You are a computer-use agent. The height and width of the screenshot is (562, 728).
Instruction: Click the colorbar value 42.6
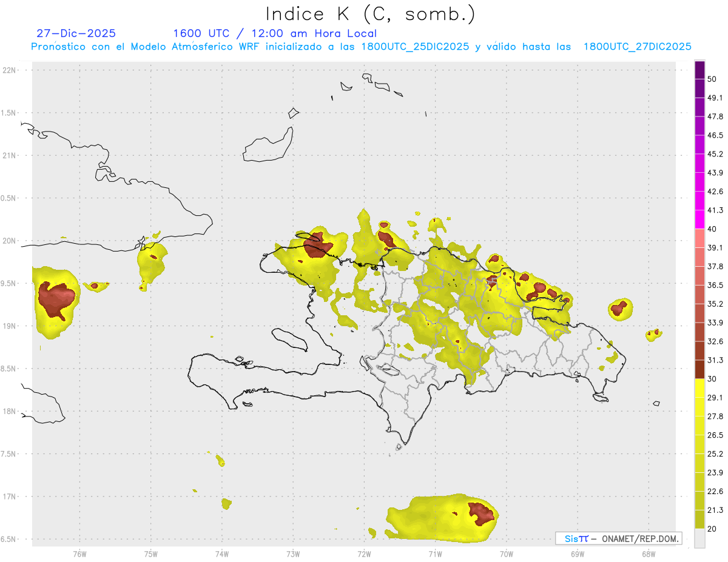tap(715, 192)
